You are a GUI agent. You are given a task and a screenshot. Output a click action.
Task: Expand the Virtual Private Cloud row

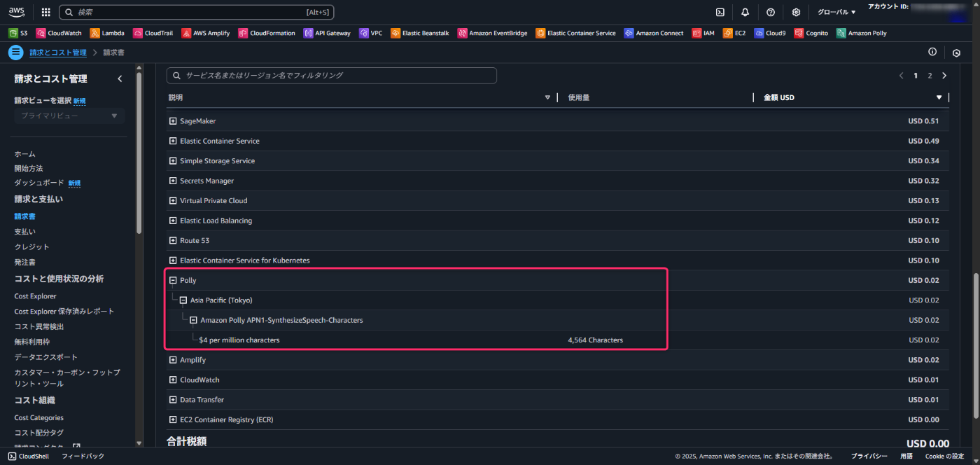click(173, 200)
